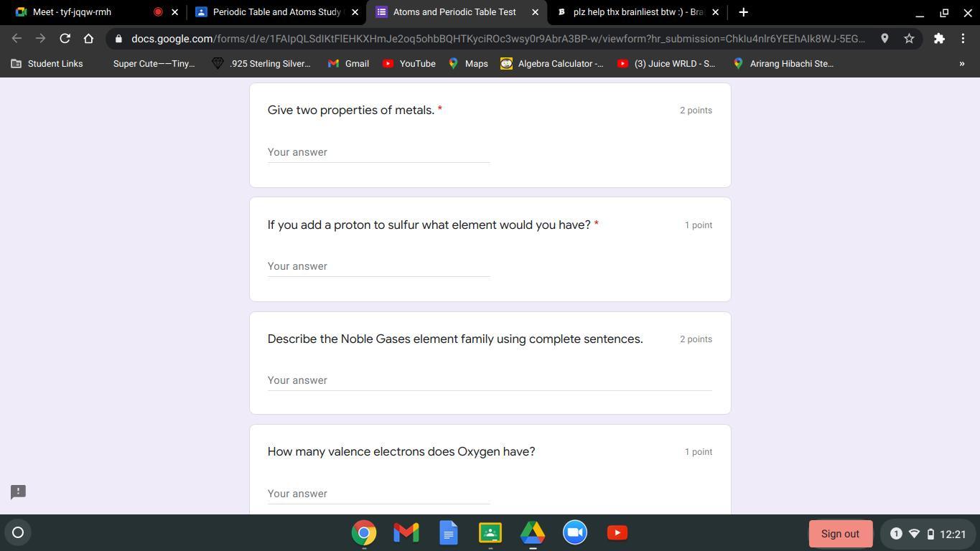The height and width of the screenshot is (551, 980).
Task: Close the Meet tab
Action: tap(174, 12)
